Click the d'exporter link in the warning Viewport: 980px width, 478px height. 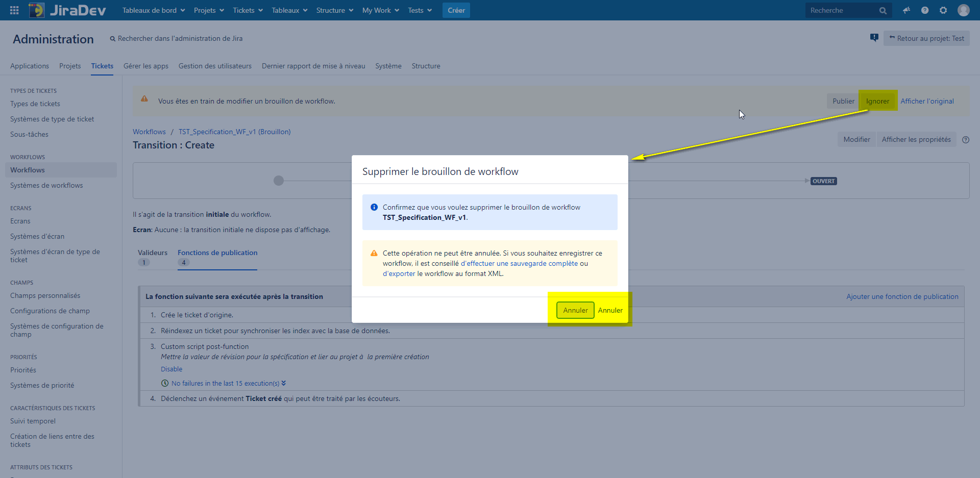click(399, 273)
